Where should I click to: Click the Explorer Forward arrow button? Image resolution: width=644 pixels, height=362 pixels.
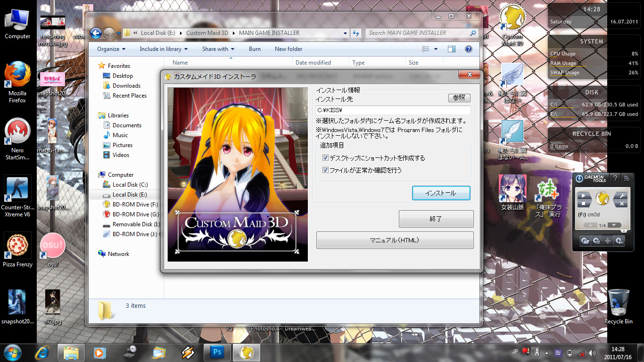109,33
